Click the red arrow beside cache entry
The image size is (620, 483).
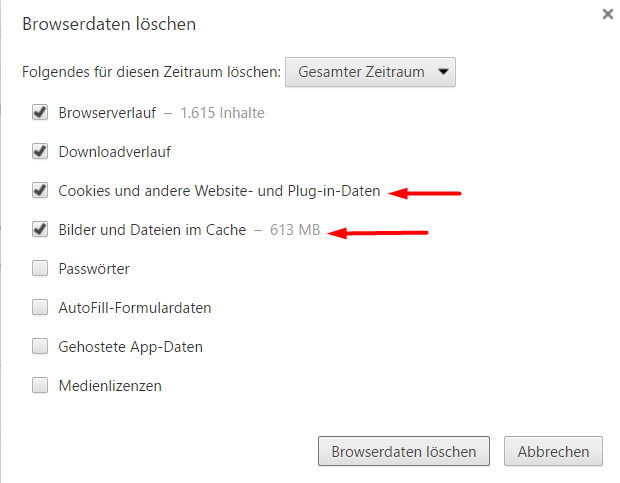[x=379, y=234]
